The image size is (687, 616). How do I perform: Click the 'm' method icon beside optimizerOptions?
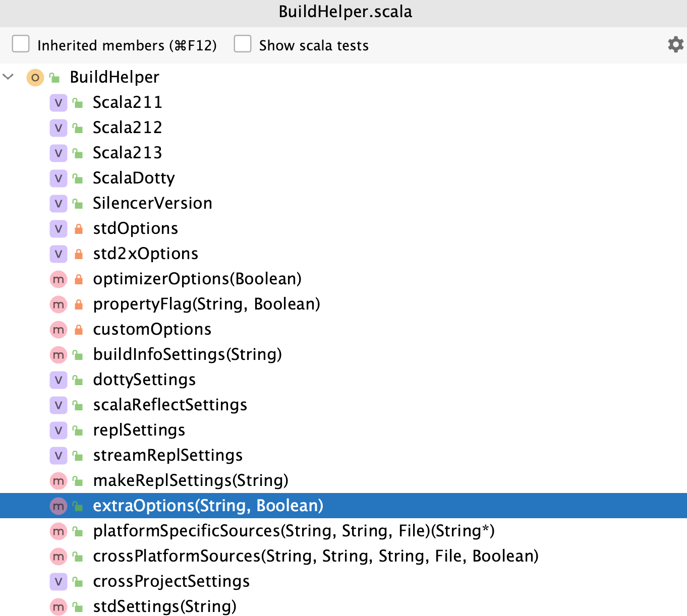coord(59,279)
